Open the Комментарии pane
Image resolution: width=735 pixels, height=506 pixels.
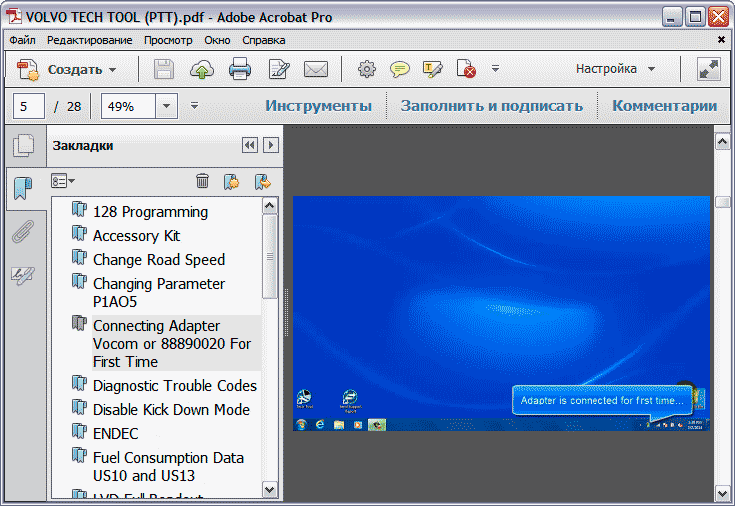pyautogui.click(x=664, y=106)
